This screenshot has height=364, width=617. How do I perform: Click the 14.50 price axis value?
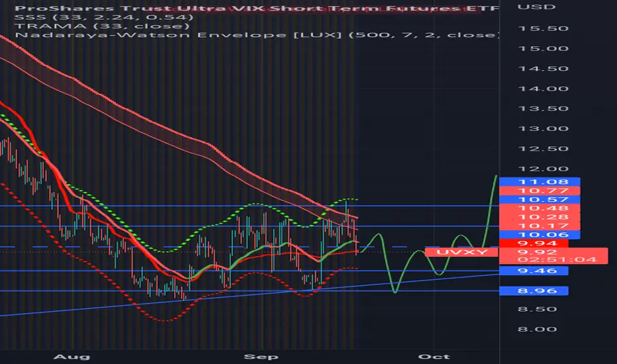point(544,69)
